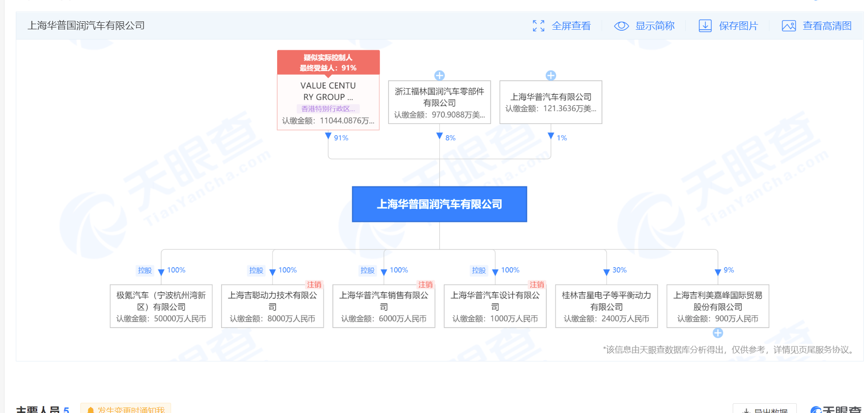Image resolution: width=868 pixels, height=413 pixels.
Task: Click the picture icon for 查看高清图
Action: click(788, 26)
